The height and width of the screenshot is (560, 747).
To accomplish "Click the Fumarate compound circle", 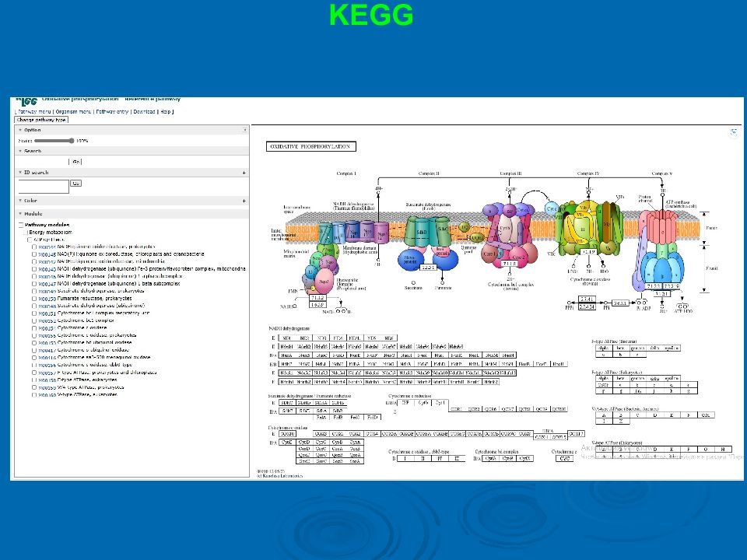I will (443, 283).
